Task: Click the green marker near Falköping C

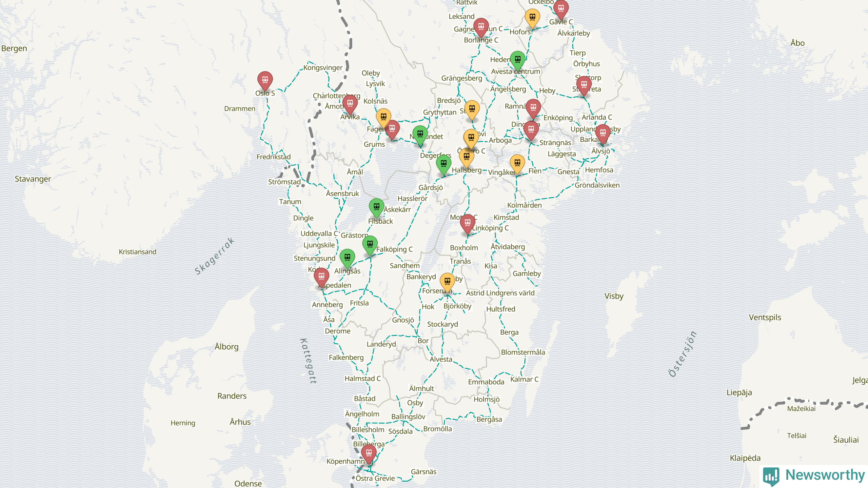Action: (370, 244)
